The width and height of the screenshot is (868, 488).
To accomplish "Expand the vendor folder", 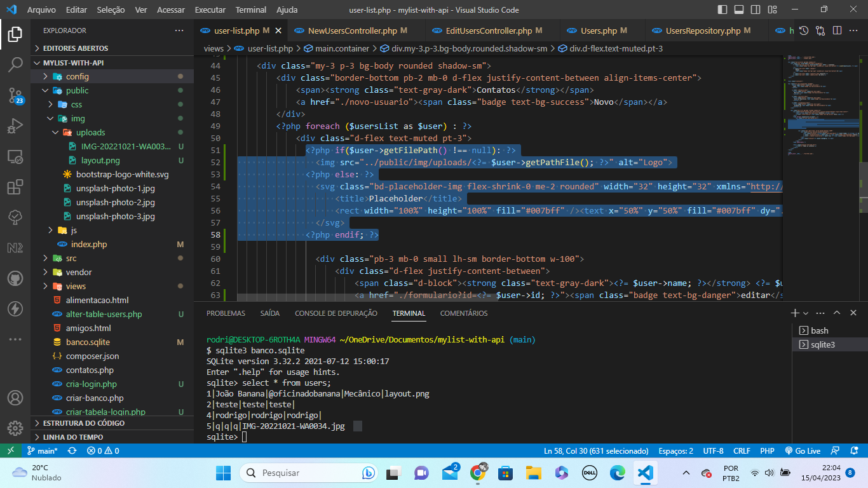I will click(112, 272).
